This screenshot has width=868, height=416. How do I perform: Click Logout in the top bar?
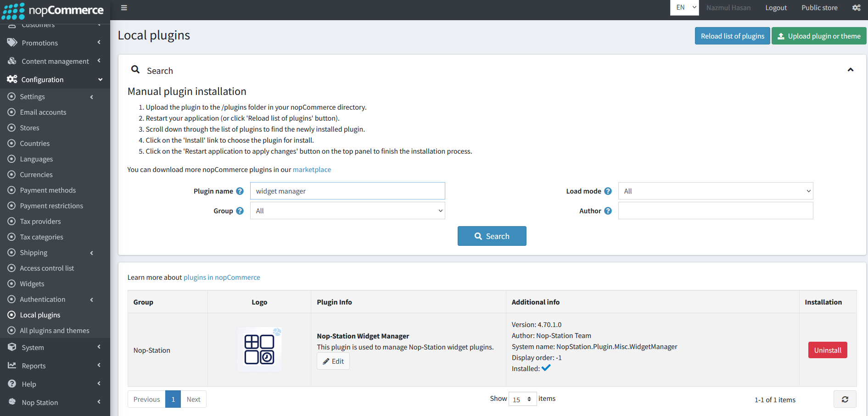776,8
